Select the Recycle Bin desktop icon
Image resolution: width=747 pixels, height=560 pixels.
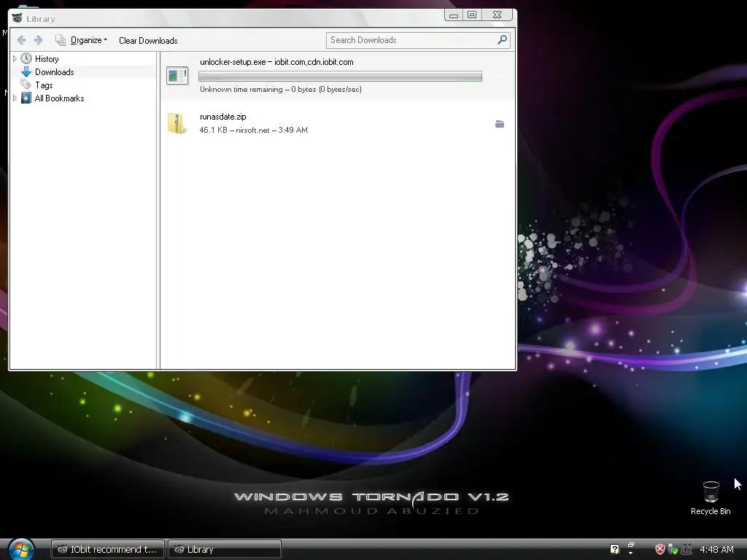tap(711, 497)
